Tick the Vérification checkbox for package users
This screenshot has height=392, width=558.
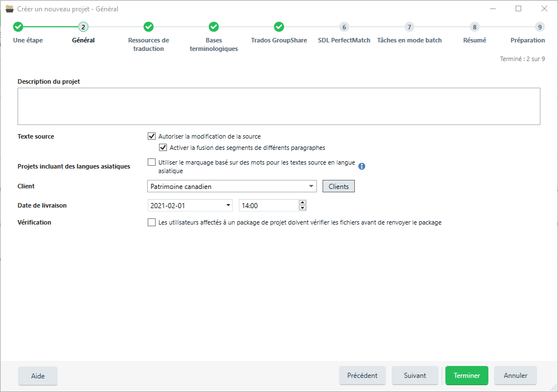pos(152,222)
